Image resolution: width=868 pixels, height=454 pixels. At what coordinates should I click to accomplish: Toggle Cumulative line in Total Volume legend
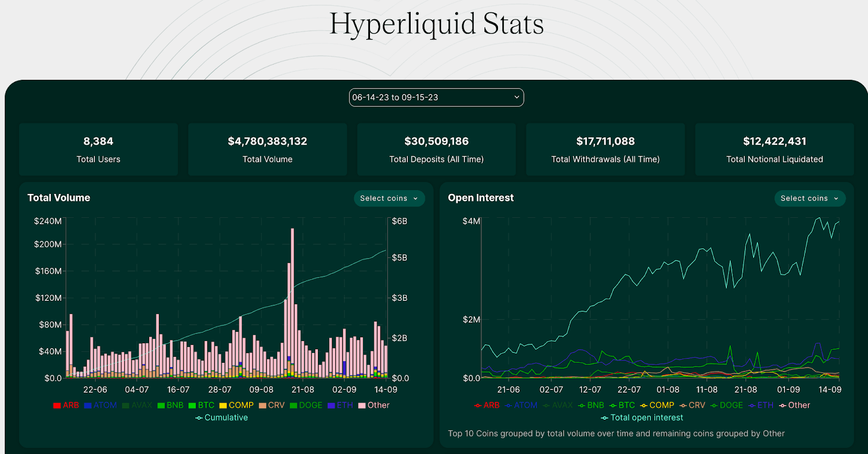221,418
